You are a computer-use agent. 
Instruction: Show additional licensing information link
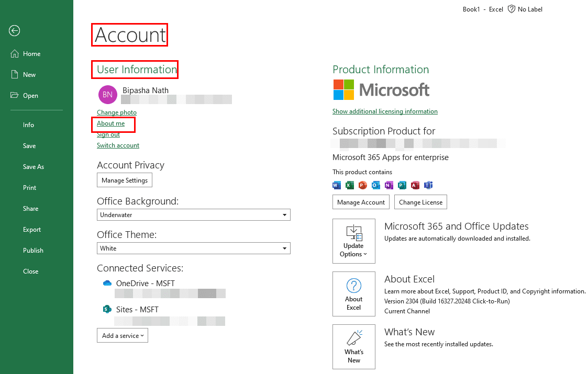(385, 111)
